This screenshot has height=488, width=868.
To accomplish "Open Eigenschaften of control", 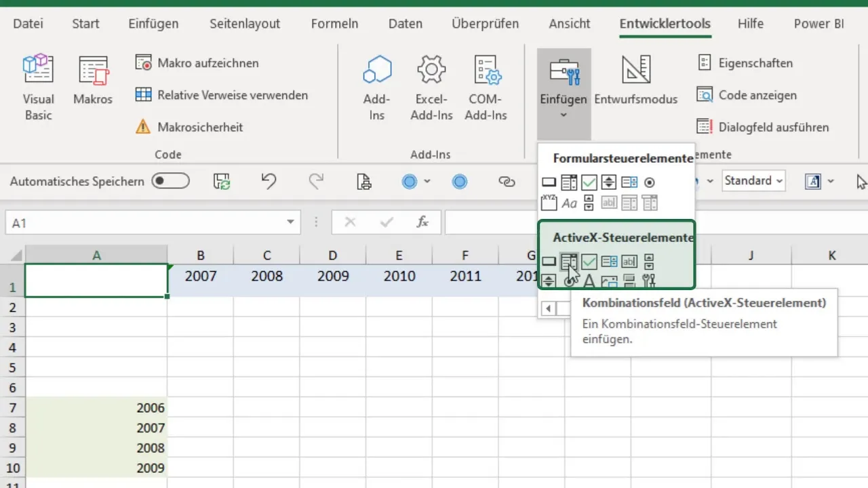I will (x=745, y=63).
